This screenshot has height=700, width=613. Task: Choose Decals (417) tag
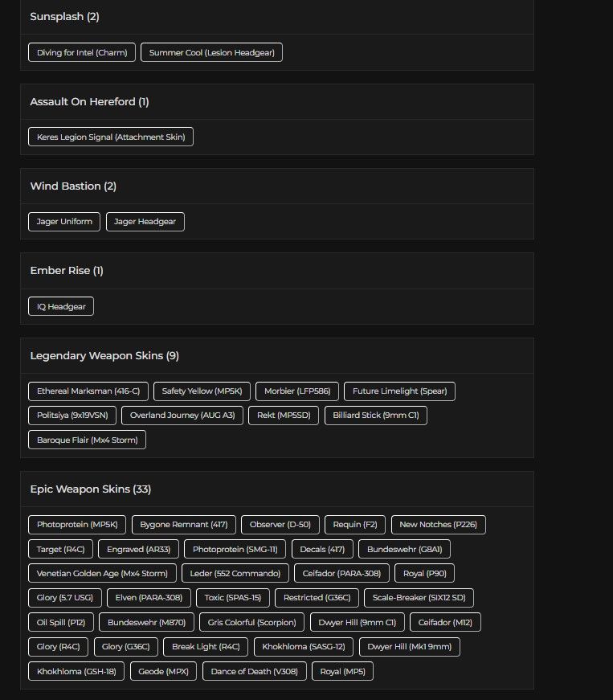click(x=322, y=549)
